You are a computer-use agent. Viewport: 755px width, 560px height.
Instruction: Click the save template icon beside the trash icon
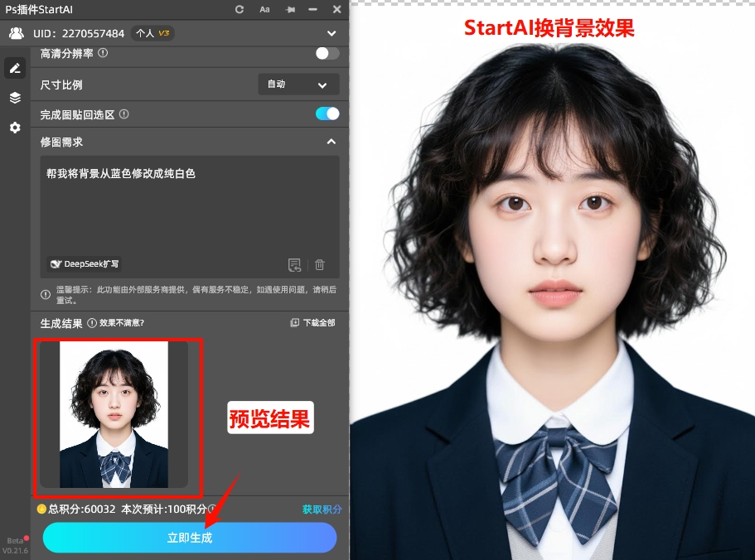click(x=295, y=264)
